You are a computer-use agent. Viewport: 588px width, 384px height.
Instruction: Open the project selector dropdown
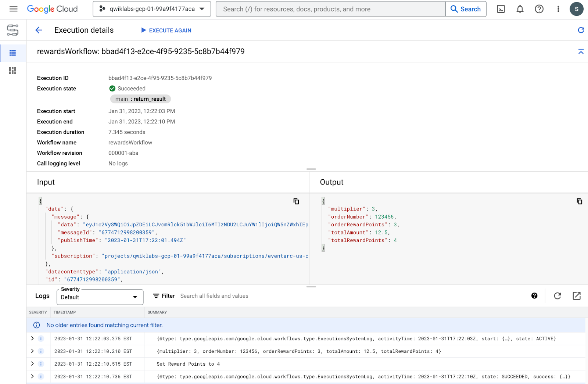point(152,9)
